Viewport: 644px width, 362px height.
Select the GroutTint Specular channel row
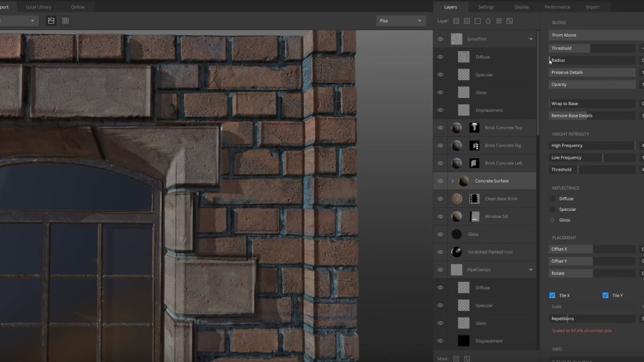click(485, 75)
